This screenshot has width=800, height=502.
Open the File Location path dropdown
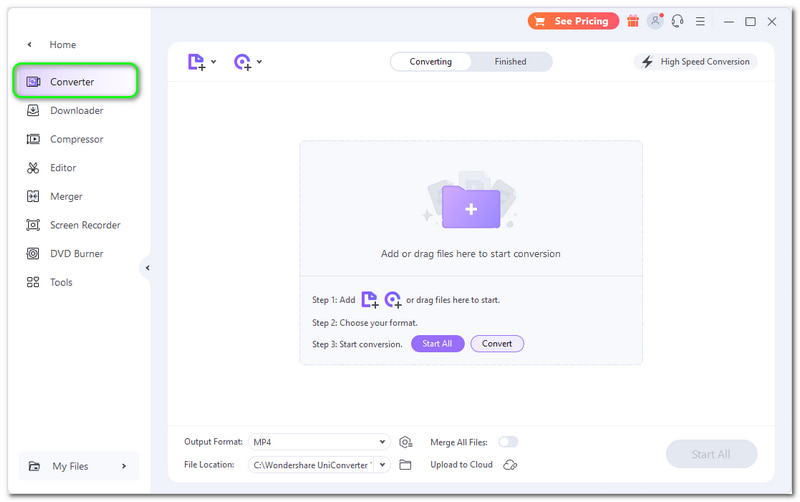(x=382, y=465)
